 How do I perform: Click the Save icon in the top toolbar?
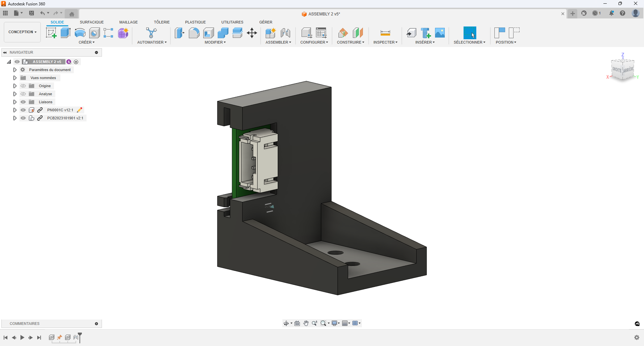click(x=32, y=13)
